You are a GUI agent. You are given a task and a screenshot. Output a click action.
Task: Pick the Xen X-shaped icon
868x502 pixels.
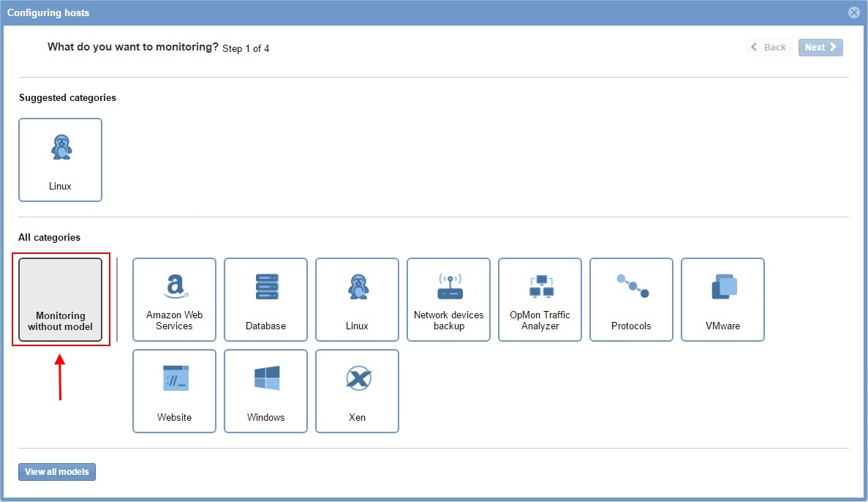tap(358, 378)
